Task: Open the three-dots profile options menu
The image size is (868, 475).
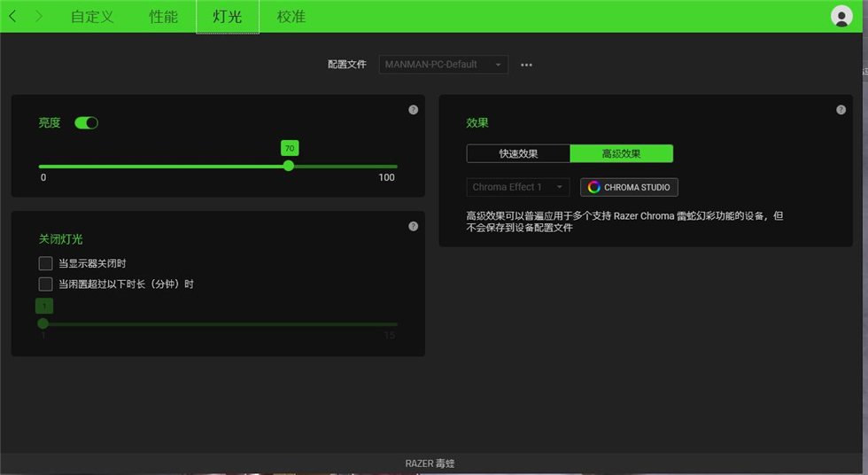Action: (x=526, y=65)
